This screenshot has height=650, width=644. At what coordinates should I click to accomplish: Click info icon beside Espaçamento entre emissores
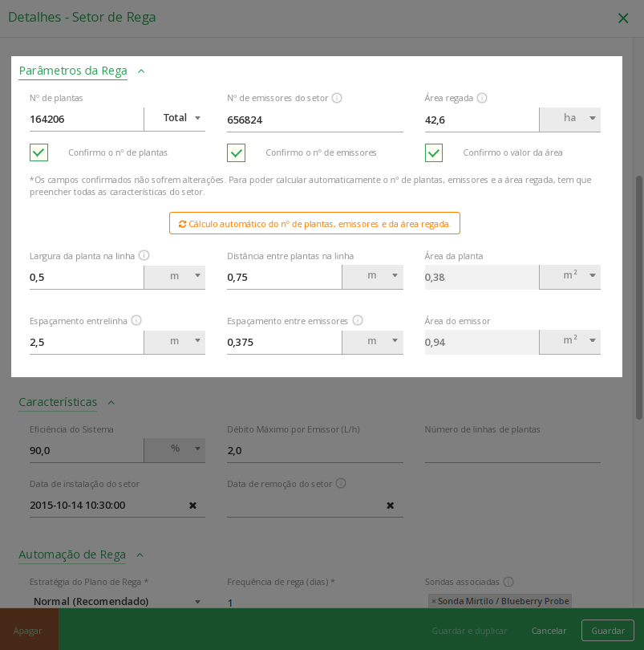[x=358, y=320]
